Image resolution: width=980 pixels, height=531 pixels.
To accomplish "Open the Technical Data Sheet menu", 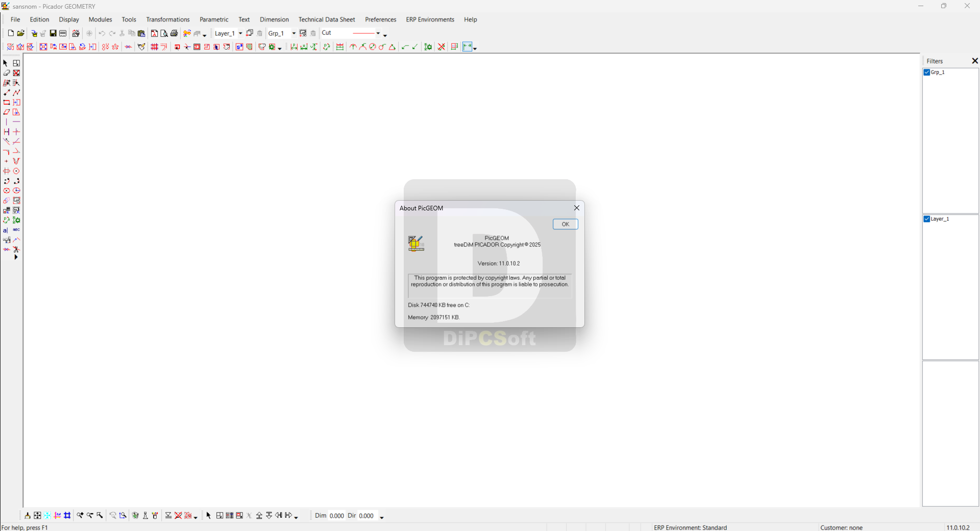I will [327, 19].
